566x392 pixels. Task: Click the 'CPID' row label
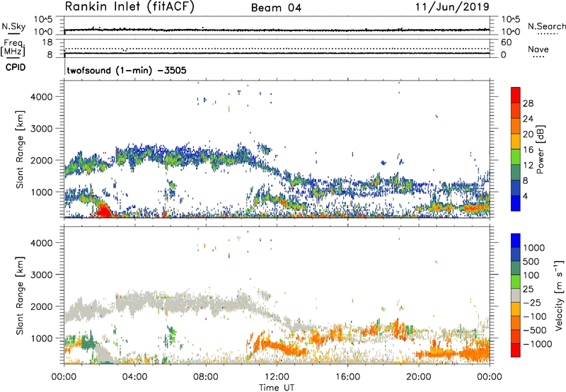[16, 67]
